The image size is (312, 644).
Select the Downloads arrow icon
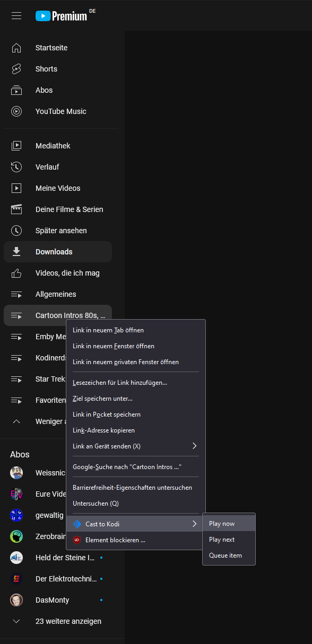click(16, 252)
